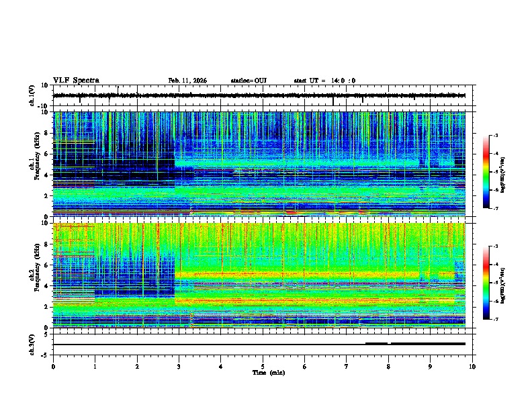Select the "start UT = 14: 0 : 0" text
The image size is (532, 411).
[324, 81]
